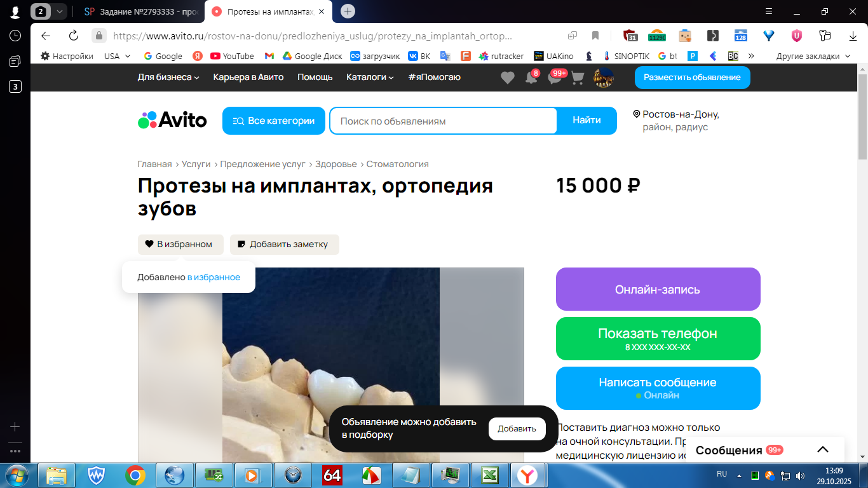Open Windows Start menu

point(17,475)
